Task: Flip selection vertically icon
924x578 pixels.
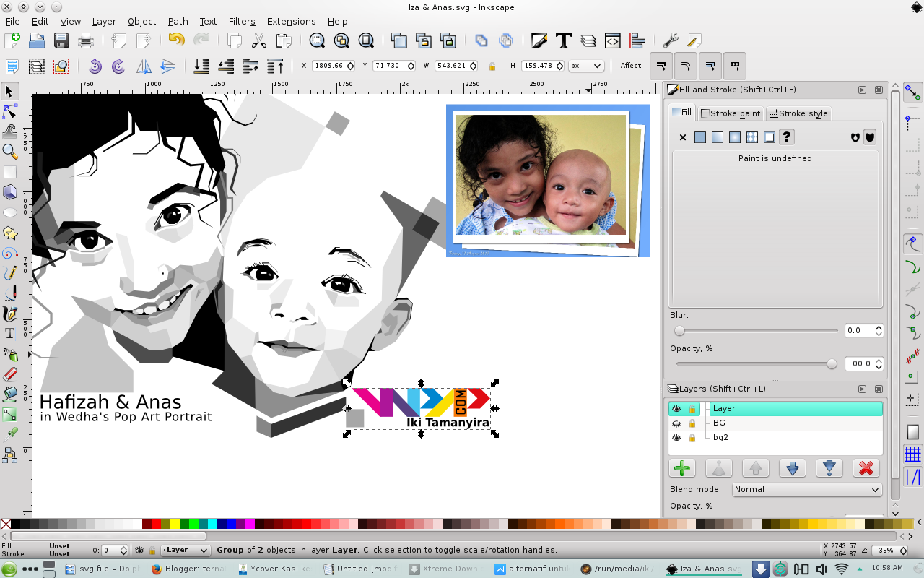Action: (x=168, y=66)
